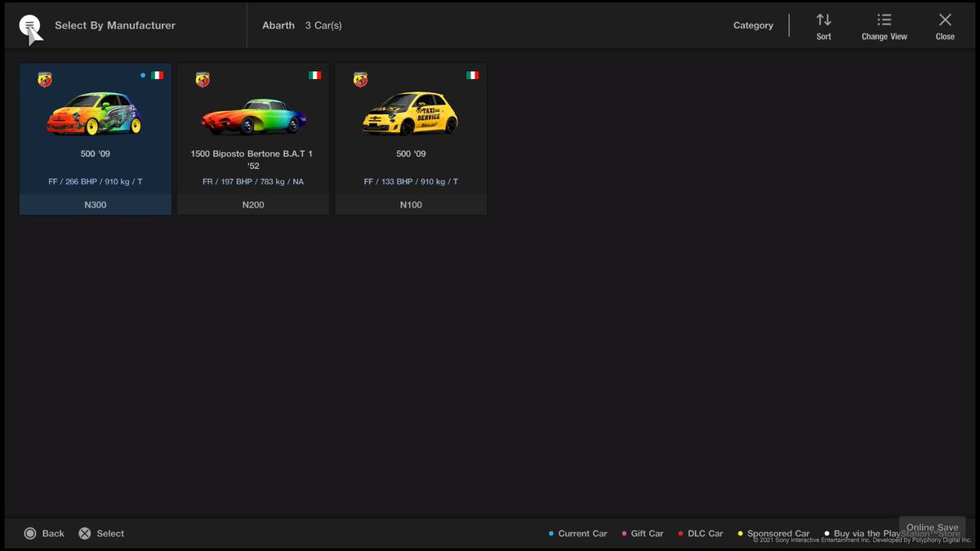
Task: Click the Back circle button icon
Action: (30, 533)
